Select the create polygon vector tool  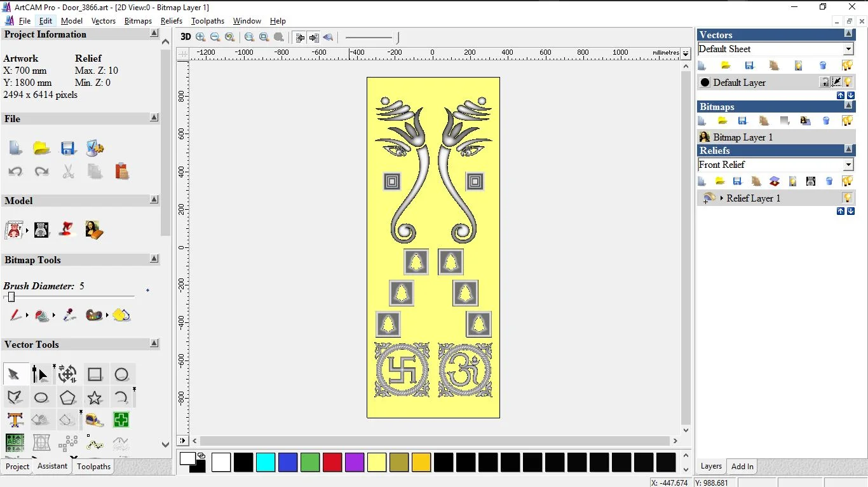click(x=68, y=398)
